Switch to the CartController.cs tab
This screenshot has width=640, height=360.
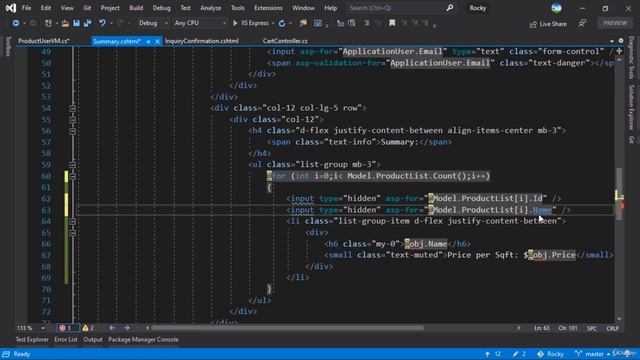pos(285,41)
